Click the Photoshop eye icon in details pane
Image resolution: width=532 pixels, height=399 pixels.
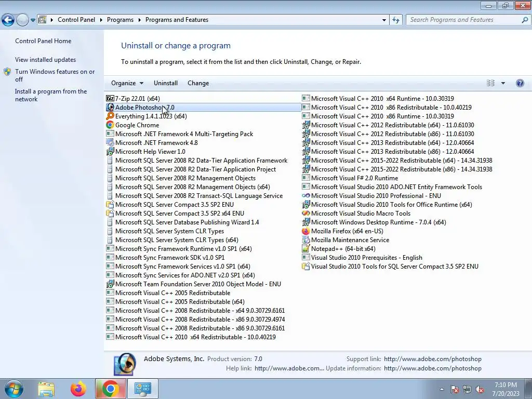[125, 364]
